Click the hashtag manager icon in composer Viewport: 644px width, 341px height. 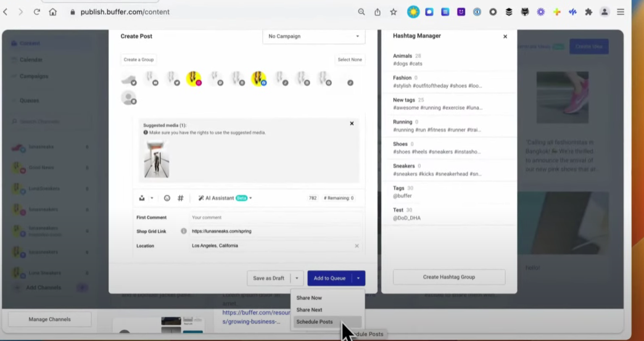(x=180, y=198)
